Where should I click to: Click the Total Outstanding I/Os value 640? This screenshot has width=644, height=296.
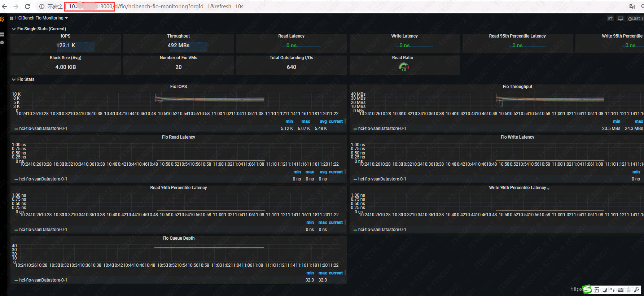292,67
